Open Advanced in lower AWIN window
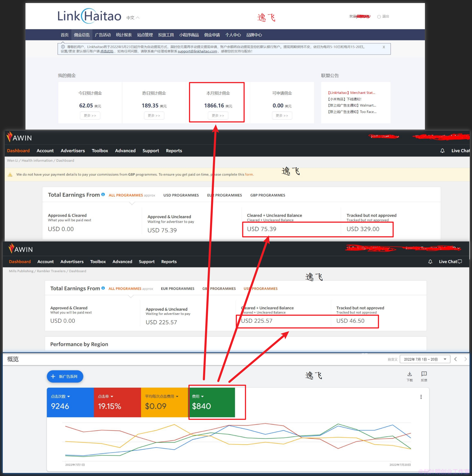This screenshot has width=472, height=476. (122, 262)
